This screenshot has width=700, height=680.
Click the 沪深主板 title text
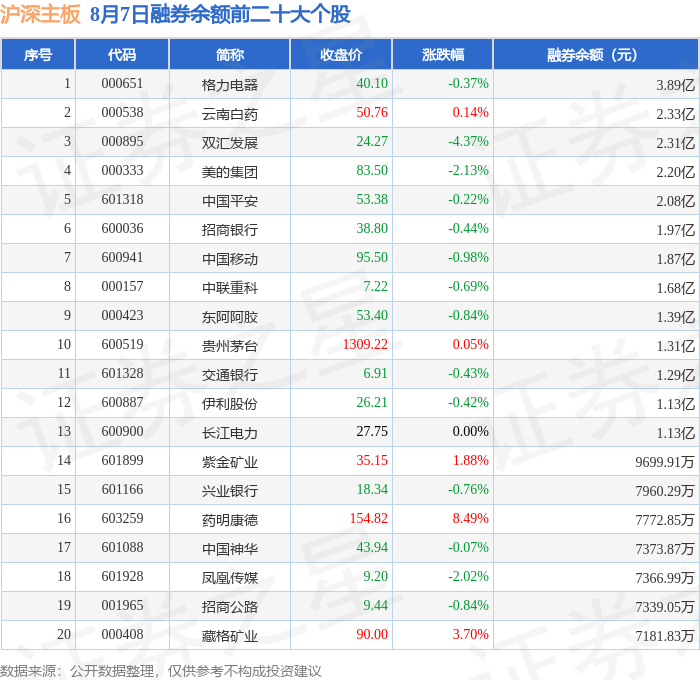pyautogui.click(x=40, y=13)
